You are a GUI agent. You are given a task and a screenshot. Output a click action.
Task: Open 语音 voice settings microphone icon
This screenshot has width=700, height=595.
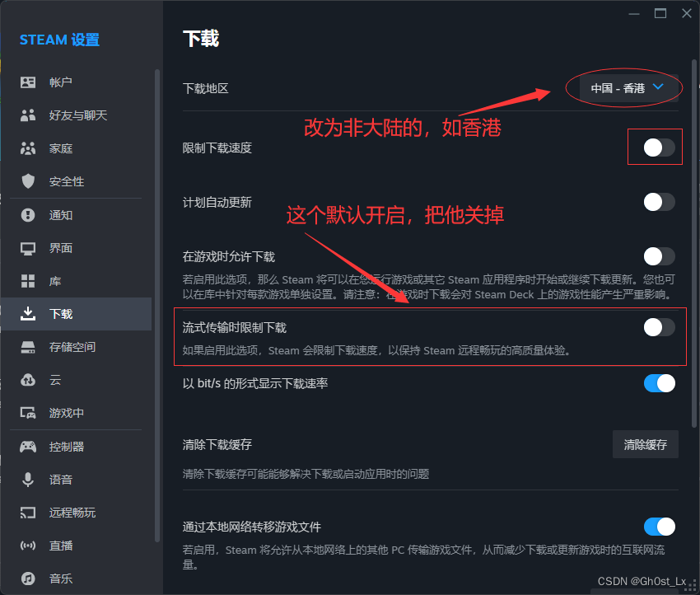pyautogui.click(x=29, y=479)
